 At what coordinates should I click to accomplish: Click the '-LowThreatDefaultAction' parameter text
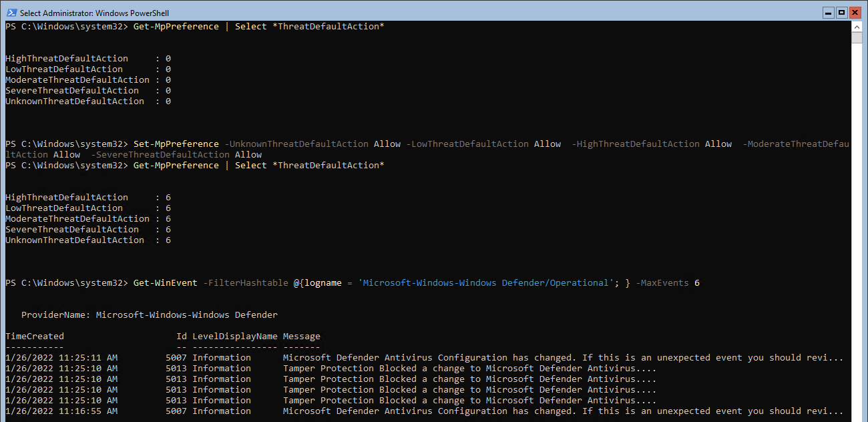point(467,144)
